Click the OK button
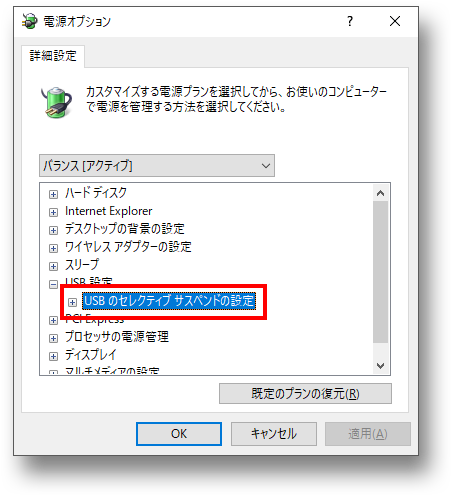This screenshot has height=497, width=453. click(179, 434)
